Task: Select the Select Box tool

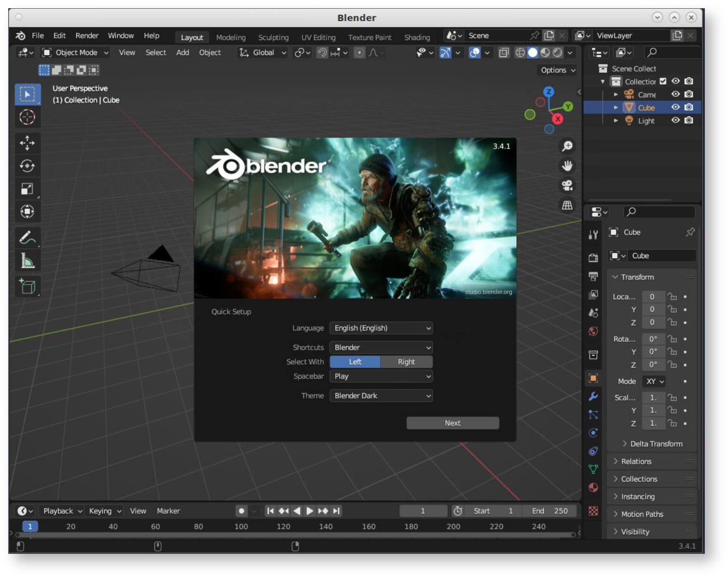Action: tap(27, 94)
